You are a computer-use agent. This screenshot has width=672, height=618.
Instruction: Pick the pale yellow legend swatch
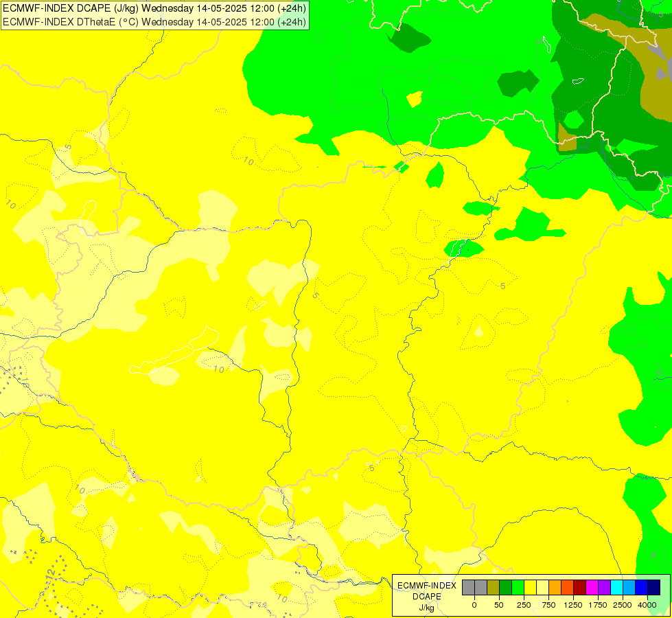click(542, 588)
